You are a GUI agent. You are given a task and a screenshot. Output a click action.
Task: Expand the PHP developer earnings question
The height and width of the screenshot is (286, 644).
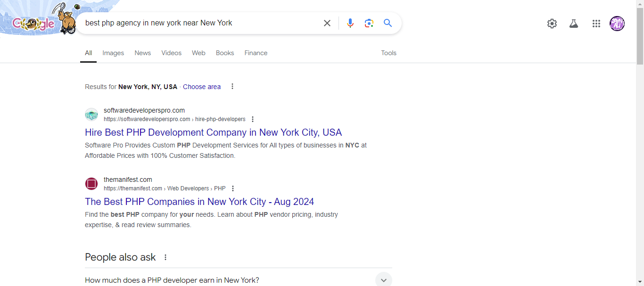pos(383,280)
